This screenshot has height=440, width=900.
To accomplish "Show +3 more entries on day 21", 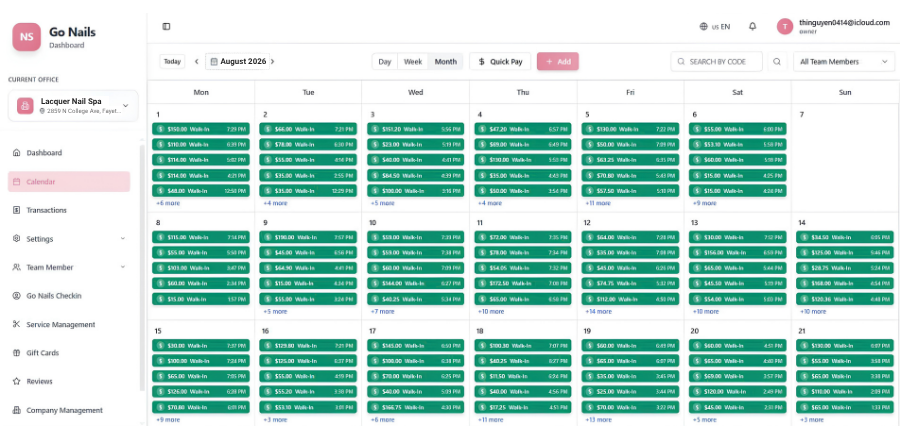I will click(812, 420).
